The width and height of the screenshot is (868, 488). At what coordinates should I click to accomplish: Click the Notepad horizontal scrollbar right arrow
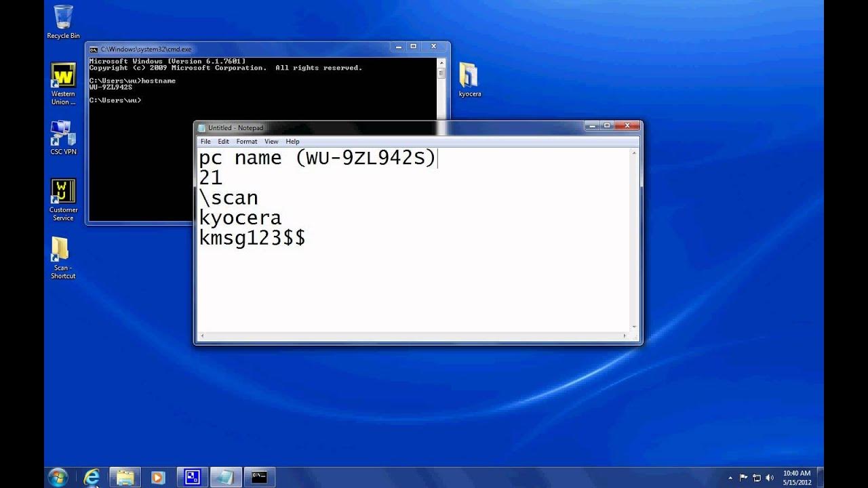click(x=625, y=335)
